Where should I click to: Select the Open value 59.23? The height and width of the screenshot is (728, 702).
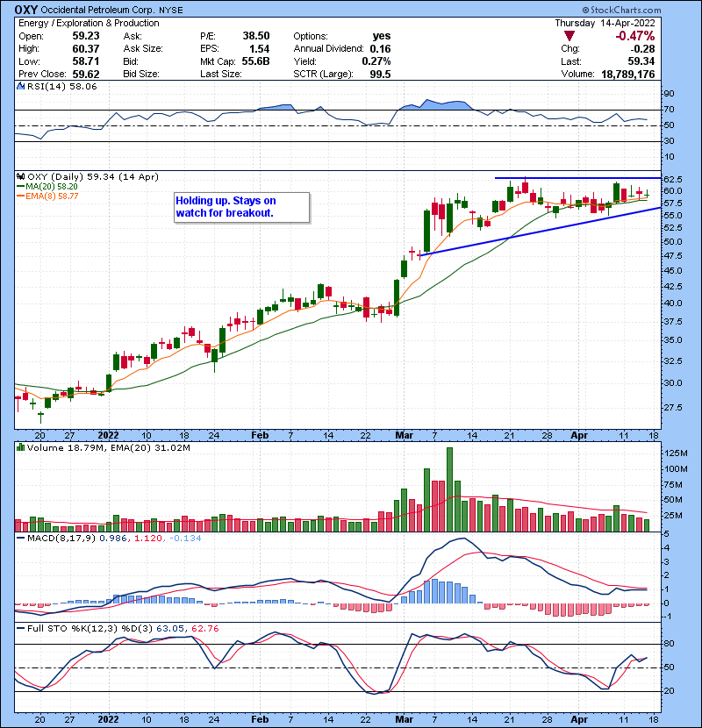coord(86,36)
